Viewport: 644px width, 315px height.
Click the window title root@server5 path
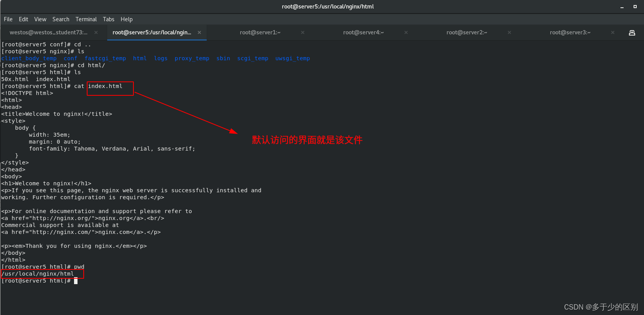328,7
